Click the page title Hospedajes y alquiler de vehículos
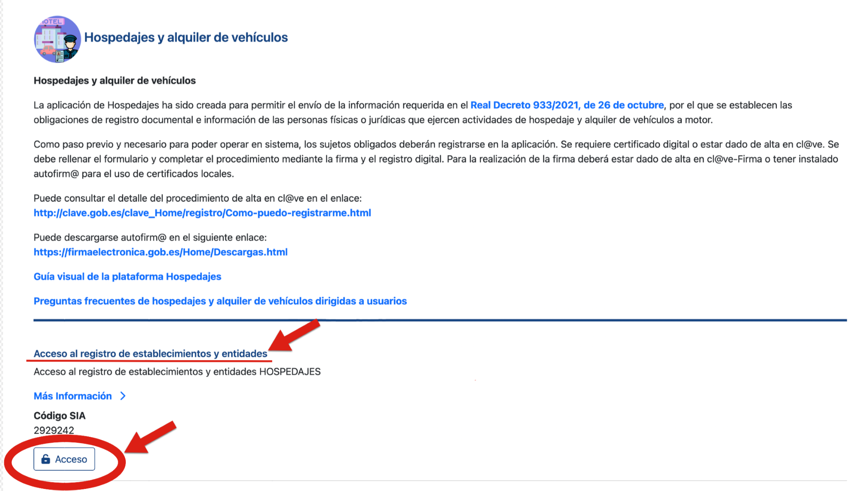 pyautogui.click(x=186, y=37)
